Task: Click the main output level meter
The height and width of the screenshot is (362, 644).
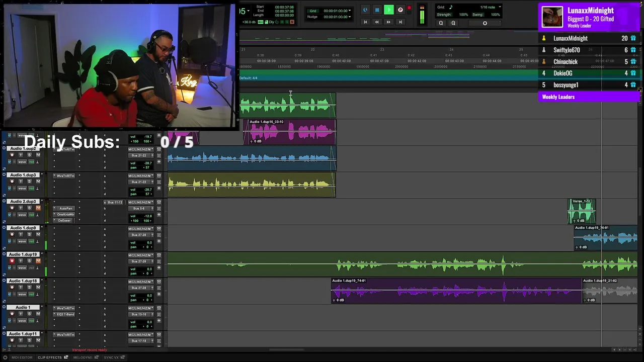Action: pos(422,15)
